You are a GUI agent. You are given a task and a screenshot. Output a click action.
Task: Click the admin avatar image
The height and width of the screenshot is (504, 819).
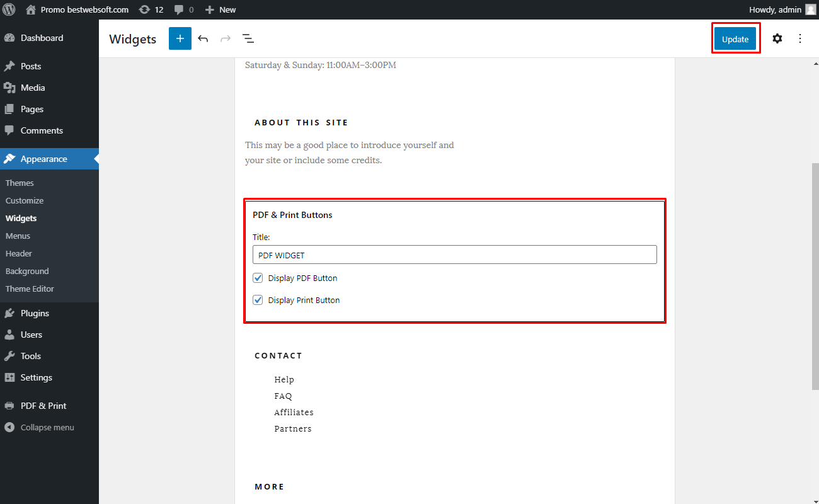(810, 9)
